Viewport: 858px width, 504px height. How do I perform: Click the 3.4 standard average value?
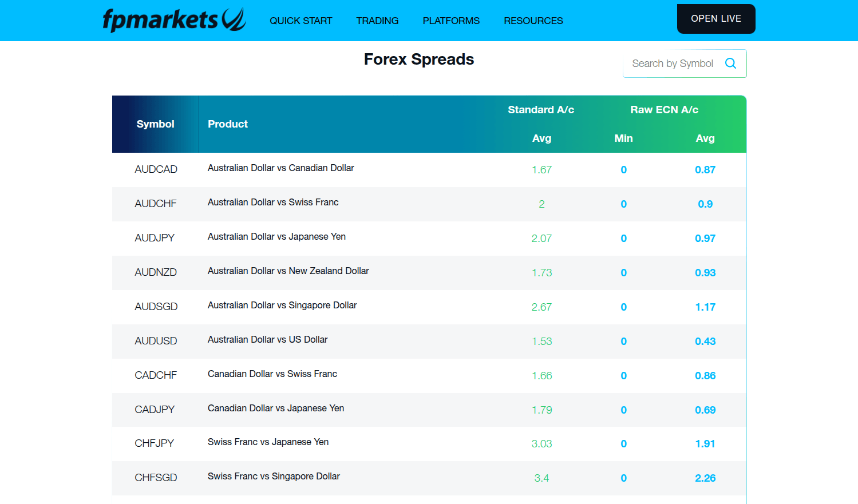click(541, 478)
